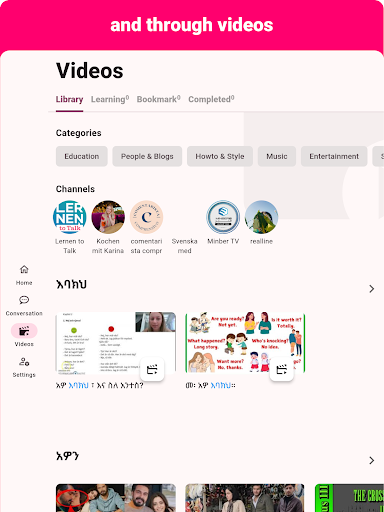
Task: Open the Minber TV channel avatar
Action: (x=223, y=217)
